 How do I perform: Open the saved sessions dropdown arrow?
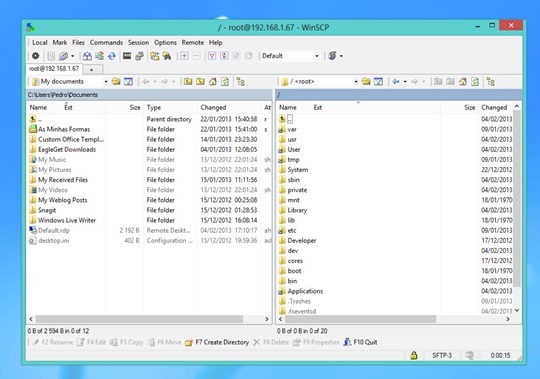341,56
